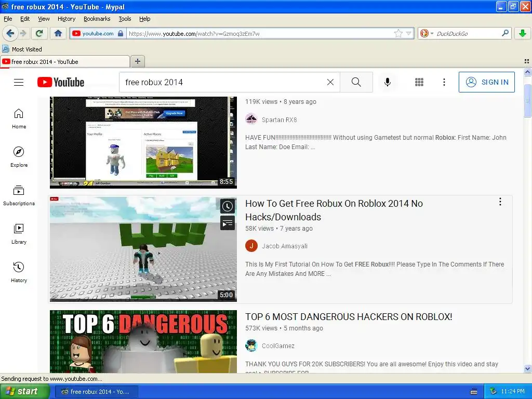Click the youtube.com site identity button
Screen dimensions: 532x399
pyautogui.click(x=98, y=33)
